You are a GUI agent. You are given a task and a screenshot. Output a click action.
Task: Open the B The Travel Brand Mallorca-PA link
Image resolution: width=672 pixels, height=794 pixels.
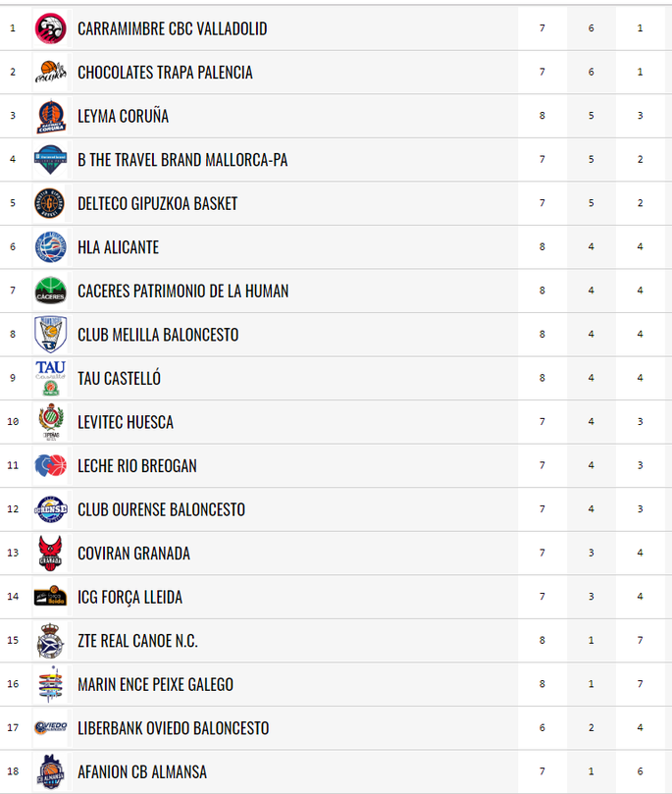(182, 160)
